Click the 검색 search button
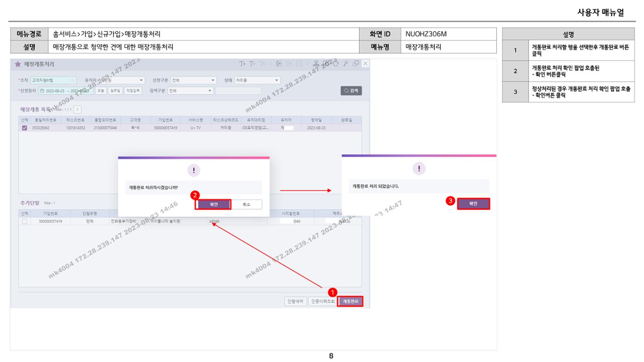 tap(351, 91)
